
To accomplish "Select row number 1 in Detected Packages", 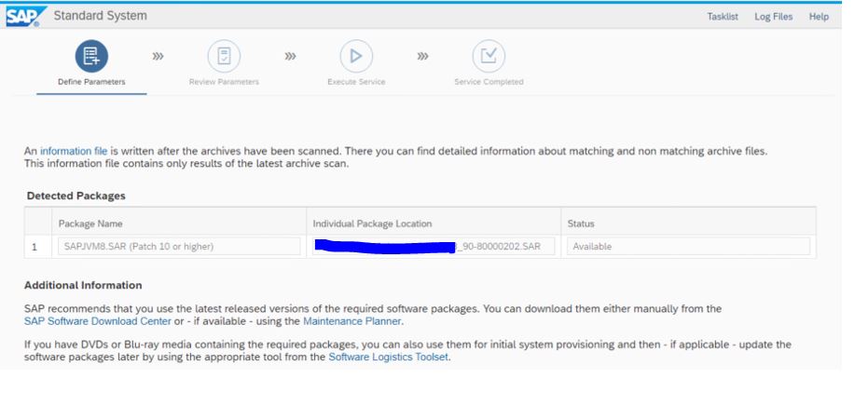I will click(x=34, y=247).
